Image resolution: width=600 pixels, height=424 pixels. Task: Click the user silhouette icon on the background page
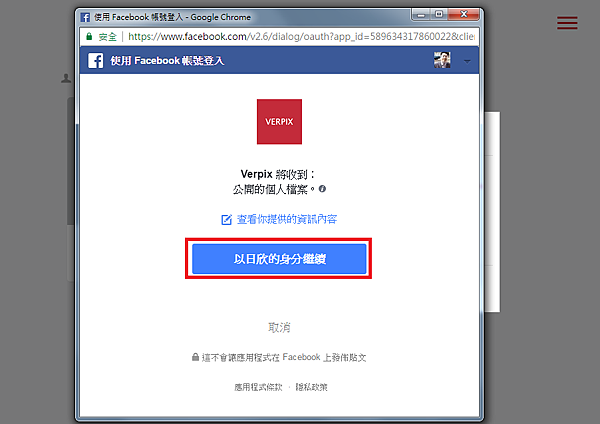(66, 78)
